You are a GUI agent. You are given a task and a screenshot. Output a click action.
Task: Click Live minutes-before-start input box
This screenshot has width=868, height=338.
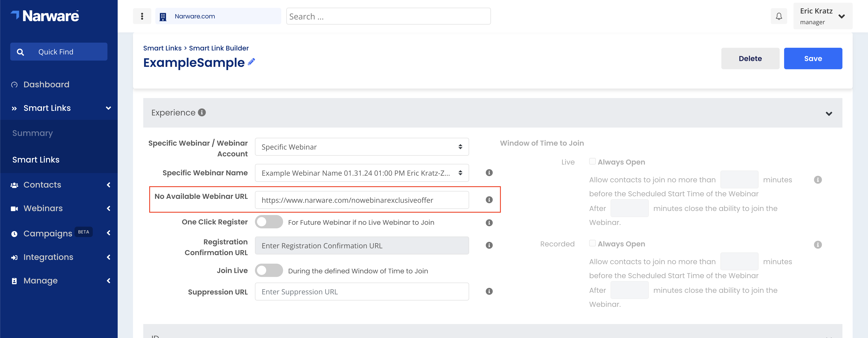(x=739, y=180)
